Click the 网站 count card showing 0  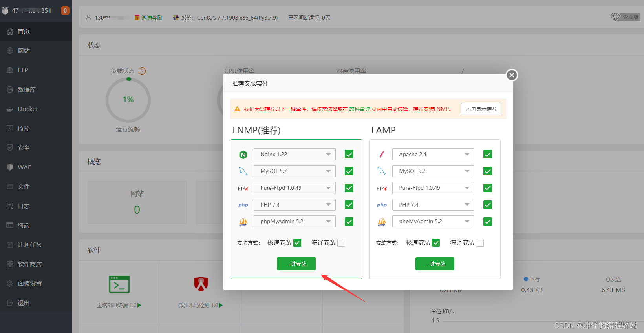coord(137,202)
